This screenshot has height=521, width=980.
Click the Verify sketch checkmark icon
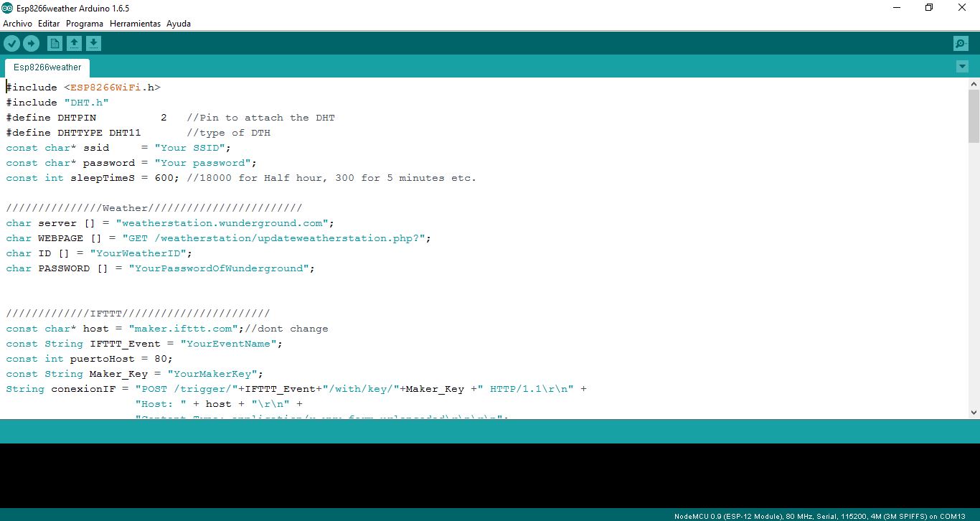pyautogui.click(x=11, y=44)
